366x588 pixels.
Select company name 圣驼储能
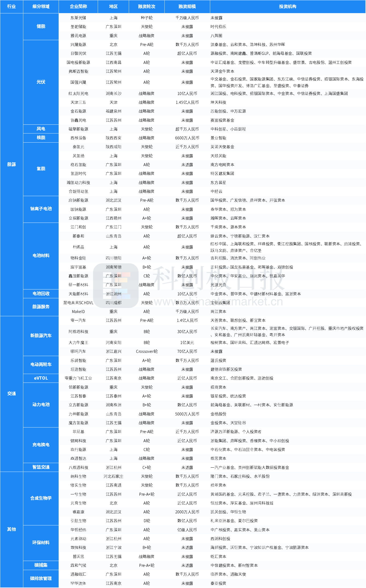(78, 27)
